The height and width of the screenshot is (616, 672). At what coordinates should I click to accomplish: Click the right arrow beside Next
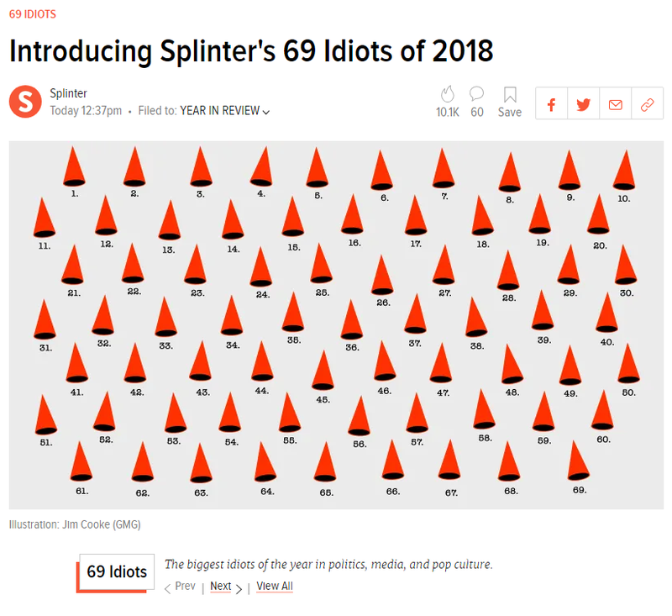pyautogui.click(x=239, y=589)
